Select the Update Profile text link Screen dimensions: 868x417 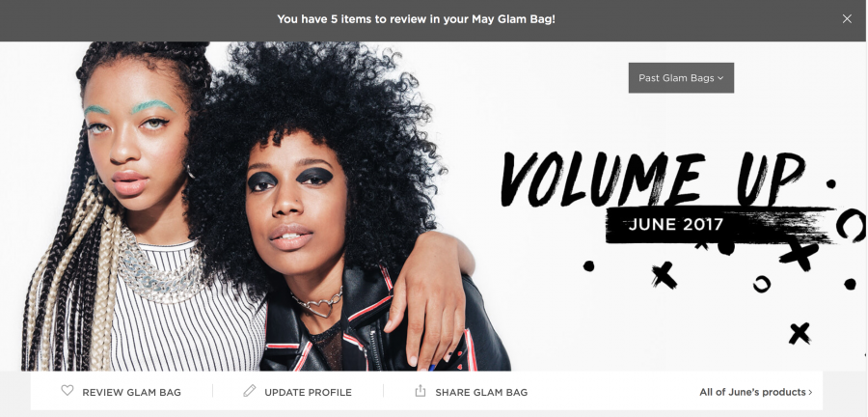308,392
